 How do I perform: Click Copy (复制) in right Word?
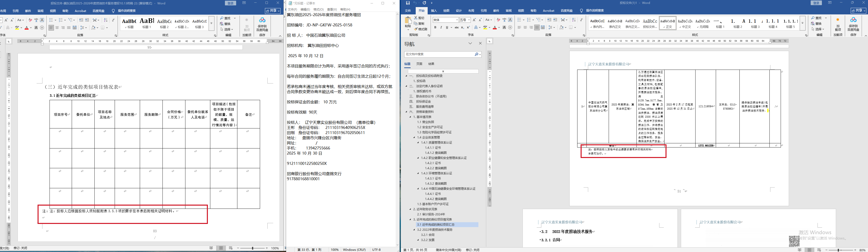(x=419, y=24)
